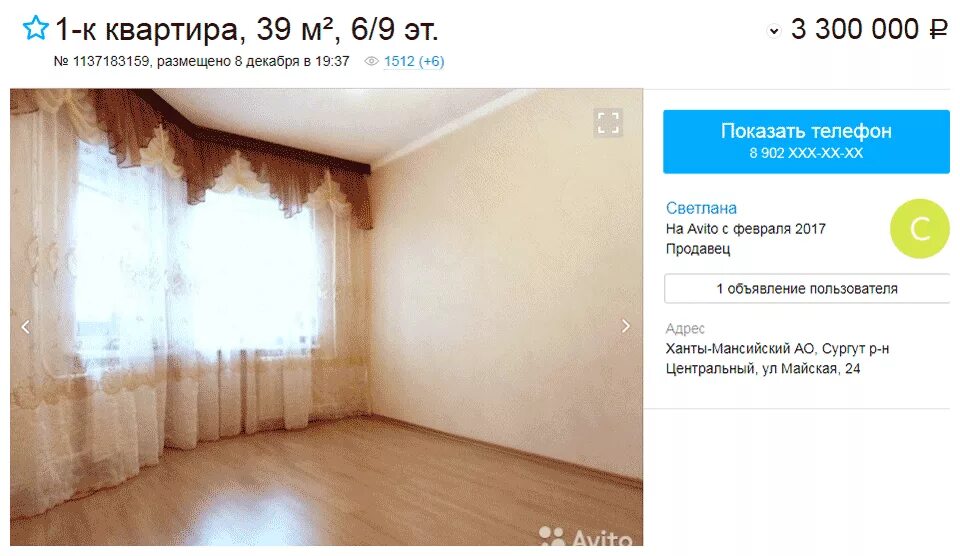Click the green seller avatar circle
960x556 pixels.
tap(920, 228)
